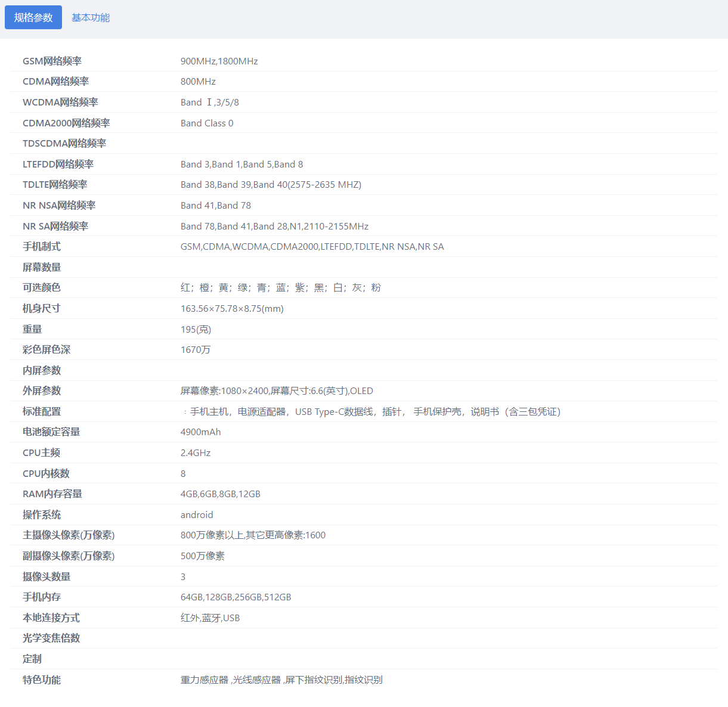Select the 规格参数 tab

[33, 17]
